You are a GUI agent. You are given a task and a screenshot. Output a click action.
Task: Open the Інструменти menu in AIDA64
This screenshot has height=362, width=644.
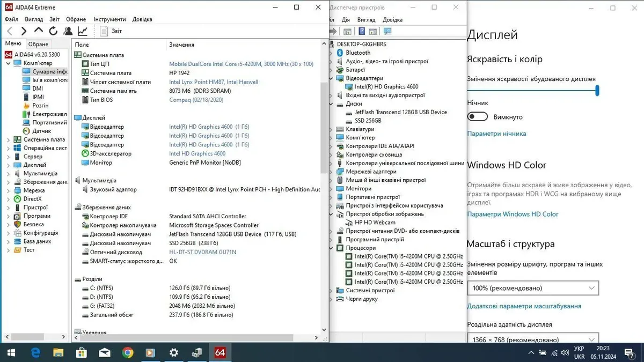tap(109, 19)
